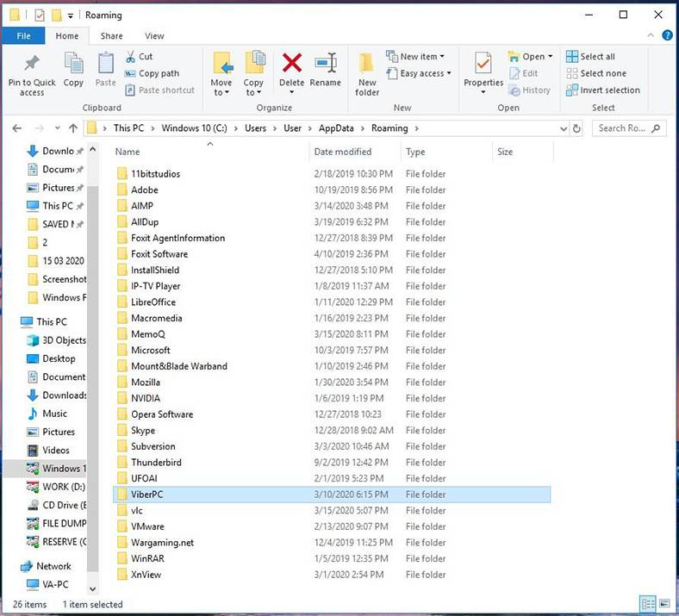This screenshot has width=679, height=616.
Task: Click the Refresh button beside address bar
Action: (576, 128)
